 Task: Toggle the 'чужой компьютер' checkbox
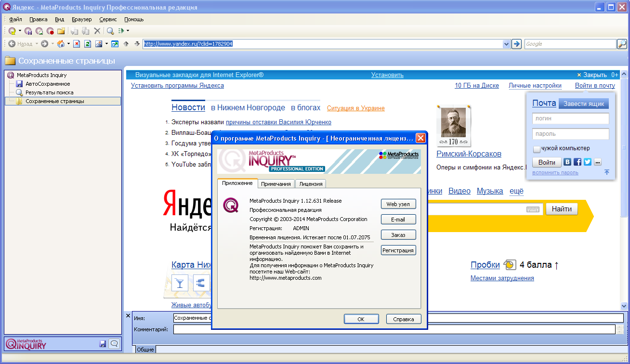[x=537, y=149]
